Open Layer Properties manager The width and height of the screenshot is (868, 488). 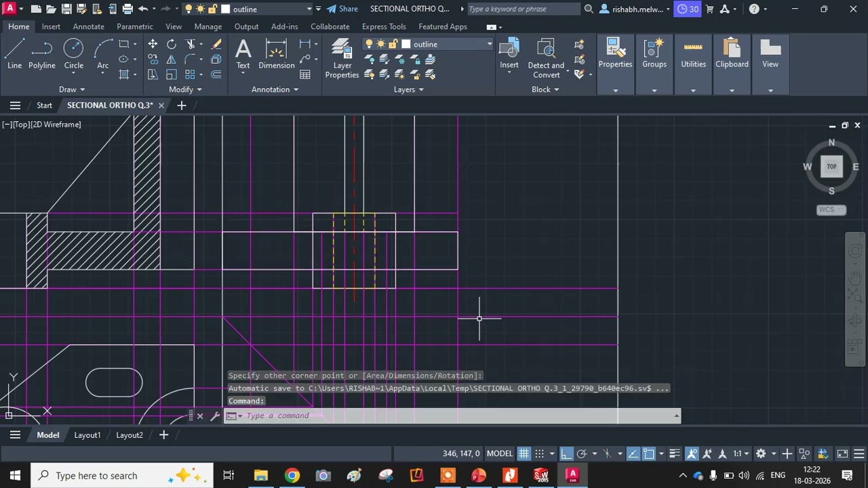[x=342, y=59]
